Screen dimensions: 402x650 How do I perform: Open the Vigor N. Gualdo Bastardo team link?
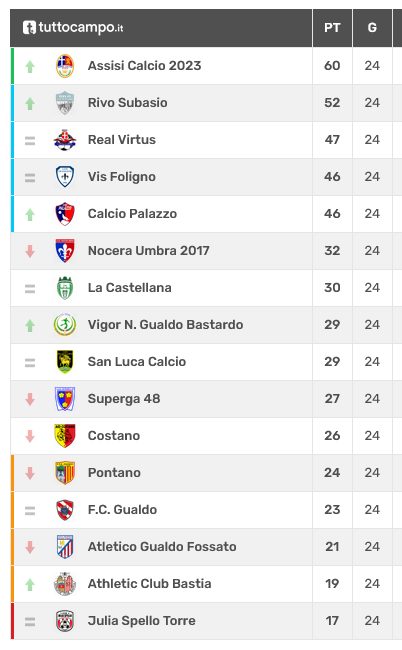[x=165, y=325]
